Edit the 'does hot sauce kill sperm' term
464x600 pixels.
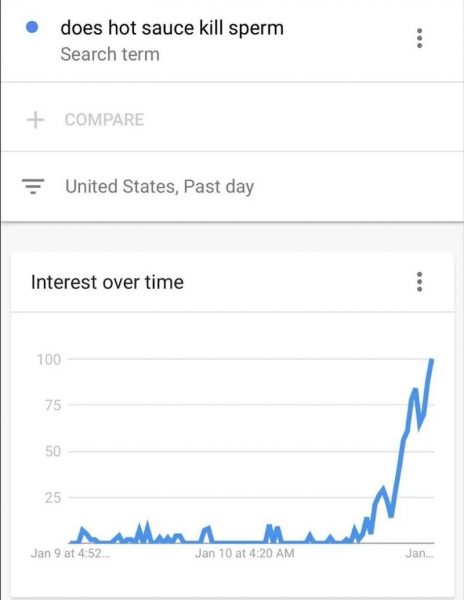click(172, 28)
